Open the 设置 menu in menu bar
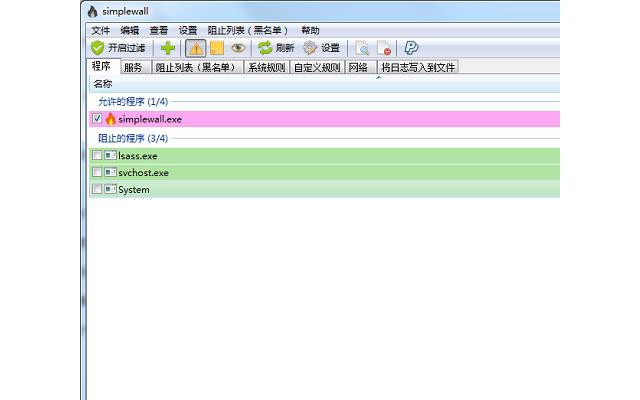 pos(188,30)
